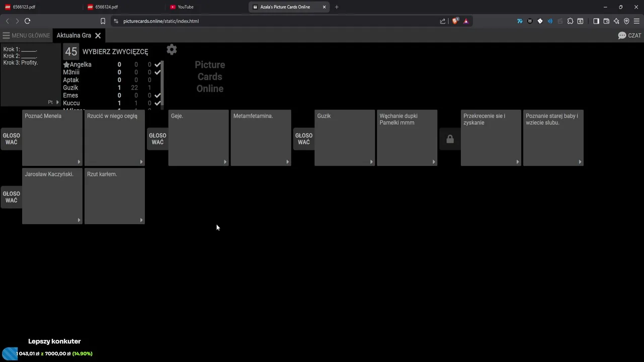Vote for the Jarosław Kaczyński pair
Image resolution: width=644 pixels, height=362 pixels.
[11, 197]
